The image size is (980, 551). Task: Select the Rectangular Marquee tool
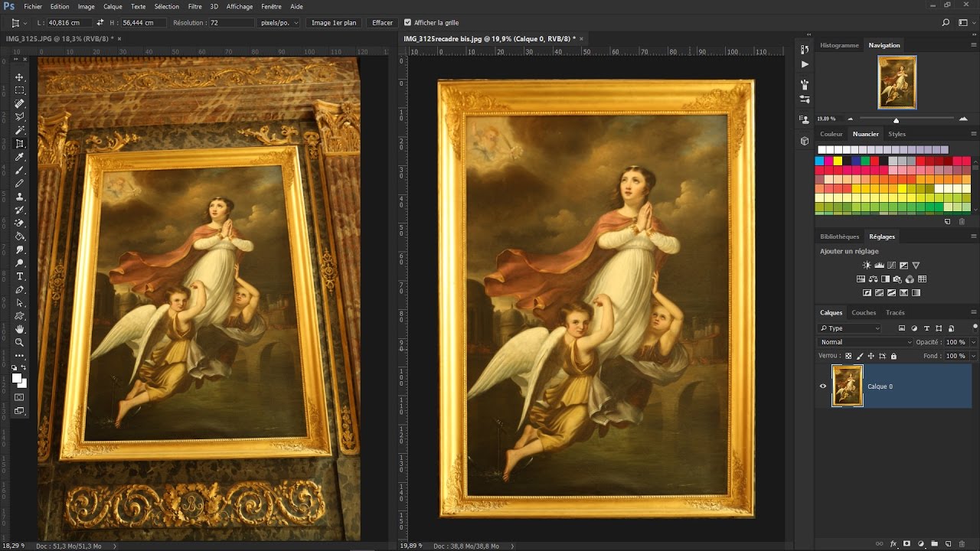(x=20, y=90)
